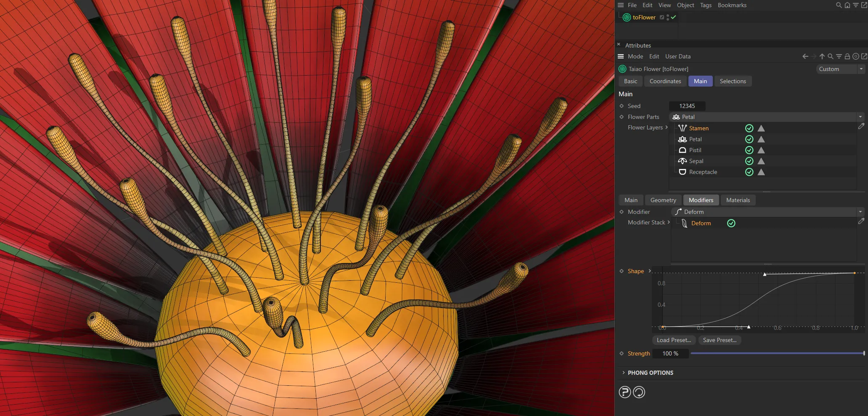Open the Bookmarks menu
This screenshot has width=868, height=416.
[x=732, y=5]
